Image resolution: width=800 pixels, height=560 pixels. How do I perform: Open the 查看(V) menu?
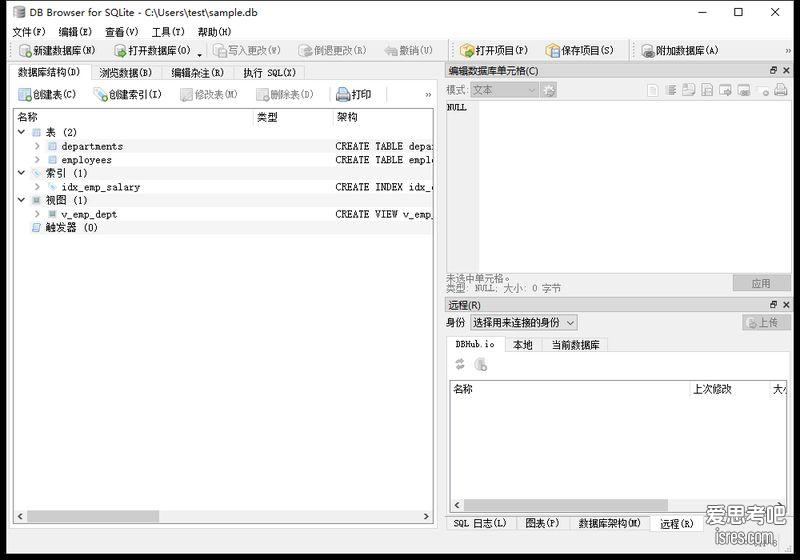pyautogui.click(x=121, y=32)
